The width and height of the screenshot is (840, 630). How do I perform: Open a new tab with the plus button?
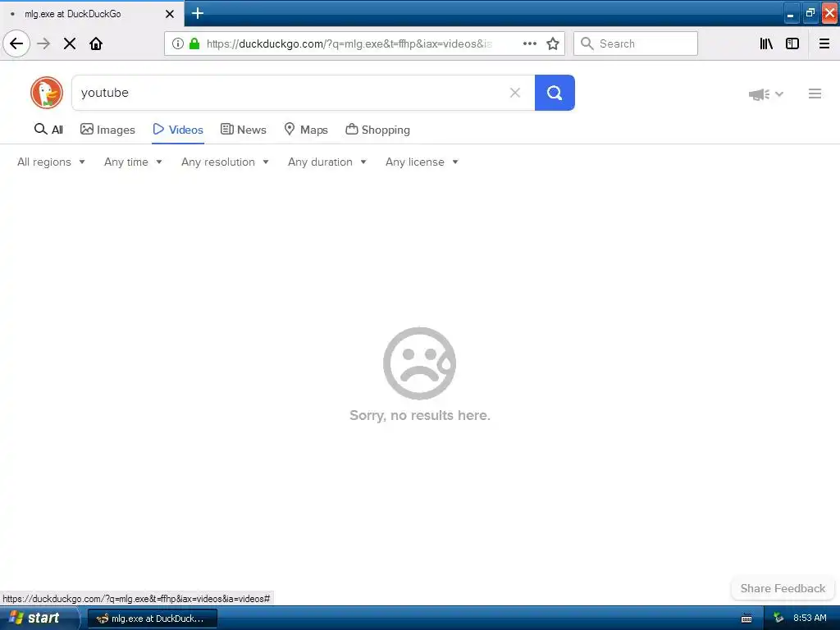pyautogui.click(x=198, y=13)
